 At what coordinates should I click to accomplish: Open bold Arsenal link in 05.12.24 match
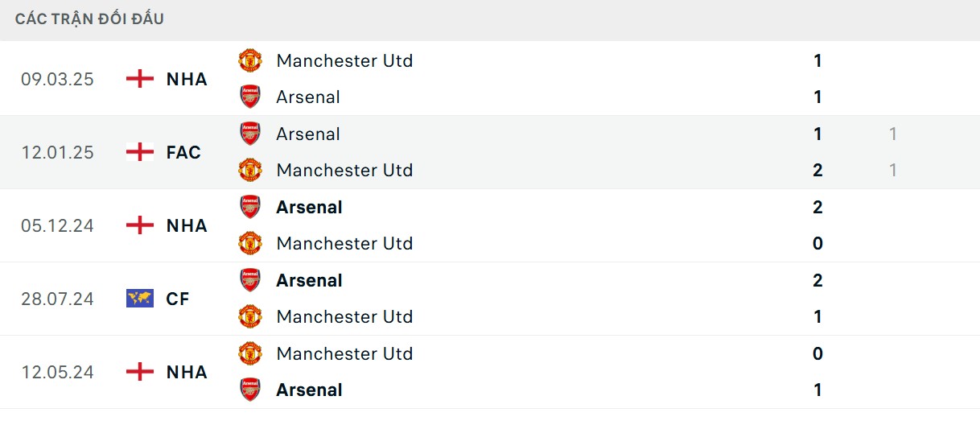tap(309, 207)
